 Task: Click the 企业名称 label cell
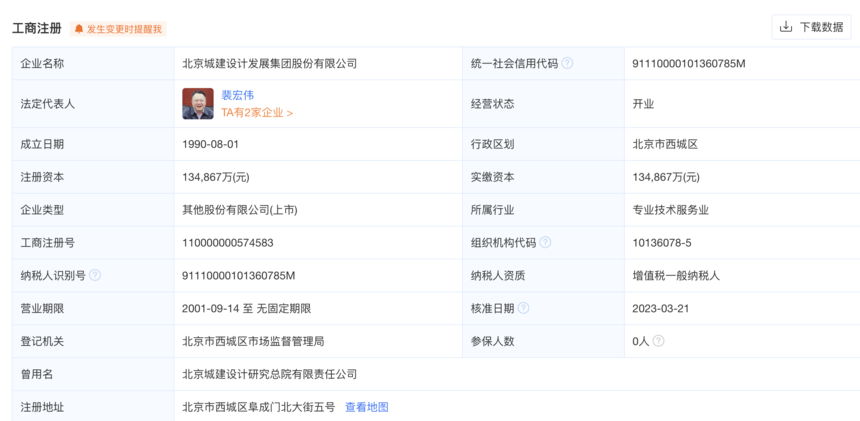point(93,64)
